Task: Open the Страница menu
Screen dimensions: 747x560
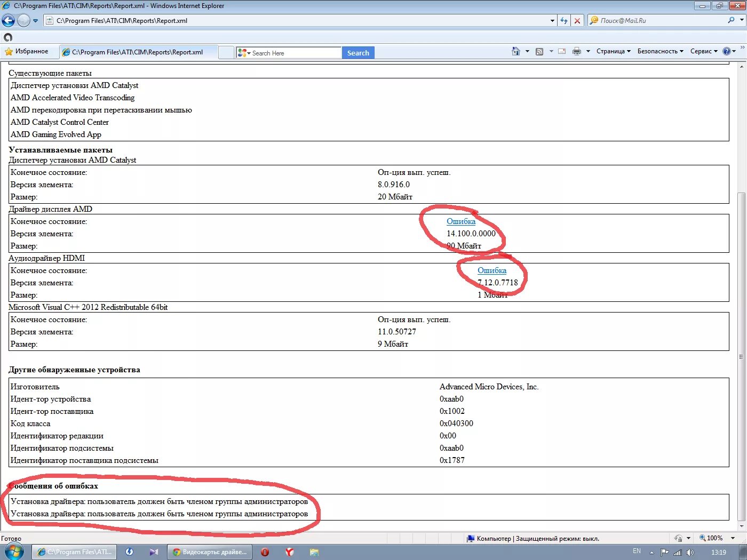Action: (x=614, y=52)
